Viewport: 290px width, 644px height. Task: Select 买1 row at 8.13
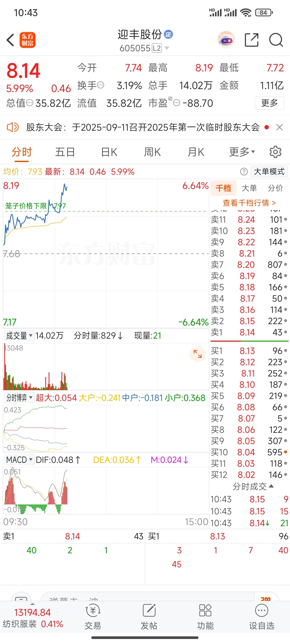coord(249,351)
